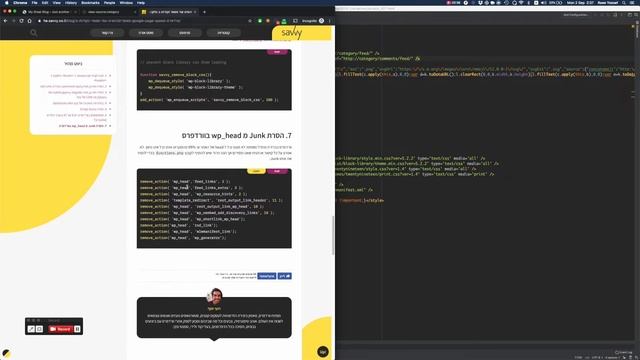The height and width of the screenshot is (360, 640).
Task: Click the add_action 'wp_enqueue_scripts' code line
Action: 209,100
